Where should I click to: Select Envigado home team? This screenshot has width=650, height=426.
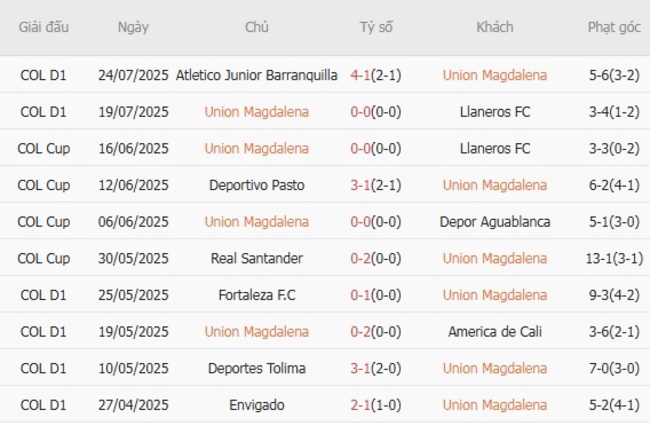click(x=257, y=405)
